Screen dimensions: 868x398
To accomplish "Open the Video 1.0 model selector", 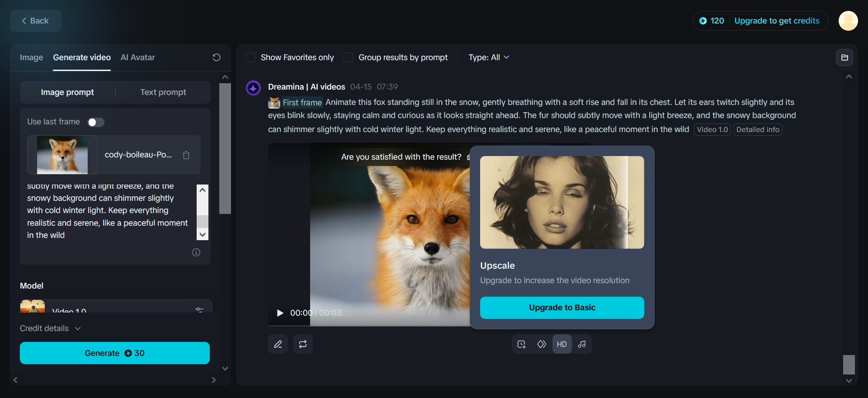I will pos(116,307).
